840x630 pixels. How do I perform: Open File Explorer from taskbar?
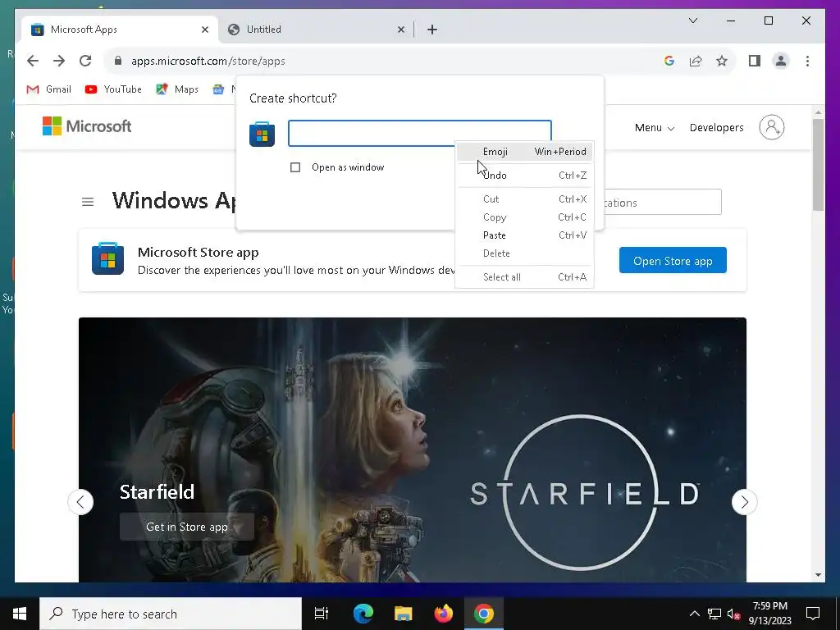coord(404,614)
